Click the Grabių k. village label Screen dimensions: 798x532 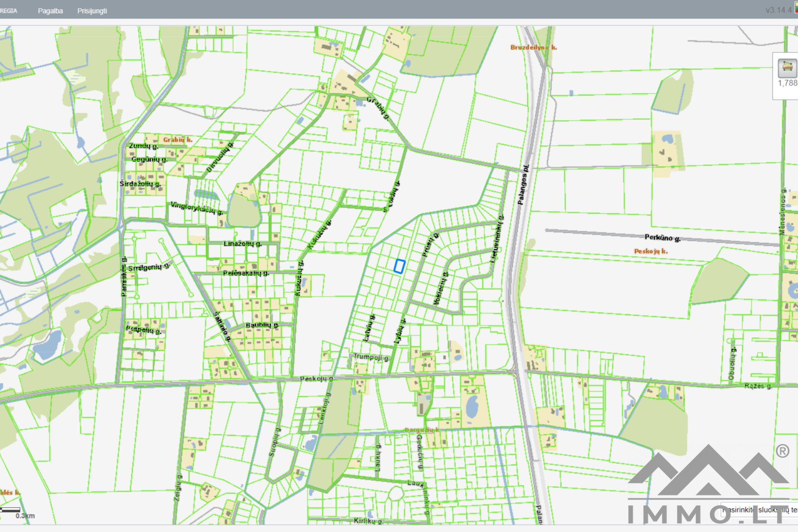177,140
